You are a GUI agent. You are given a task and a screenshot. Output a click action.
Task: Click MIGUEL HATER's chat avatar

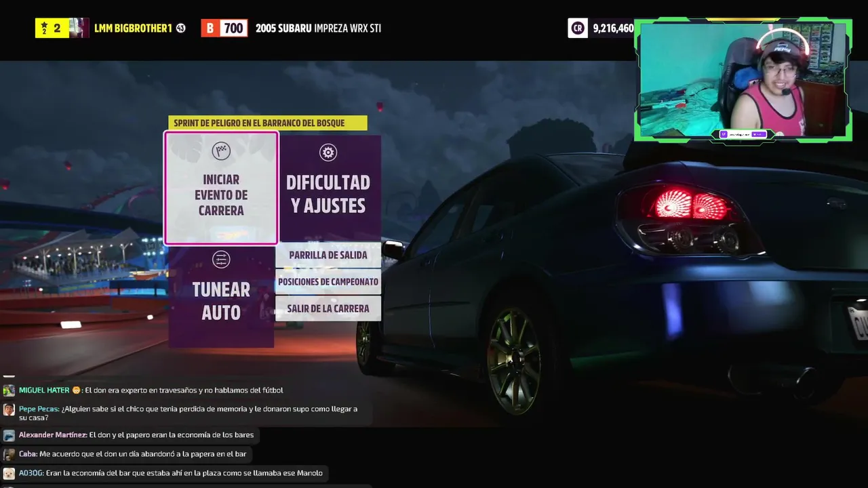pyautogui.click(x=9, y=390)
